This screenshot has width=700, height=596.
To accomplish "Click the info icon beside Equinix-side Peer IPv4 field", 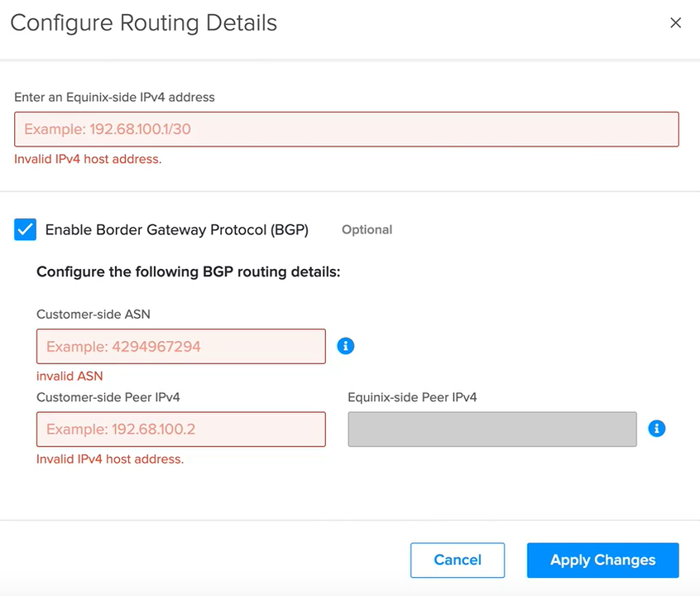I will (x=657, y=429).
